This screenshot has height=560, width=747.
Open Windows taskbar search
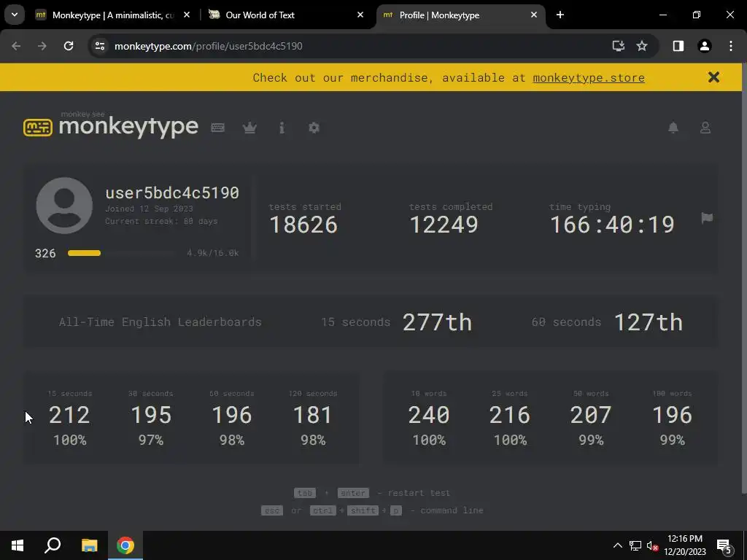53,545
